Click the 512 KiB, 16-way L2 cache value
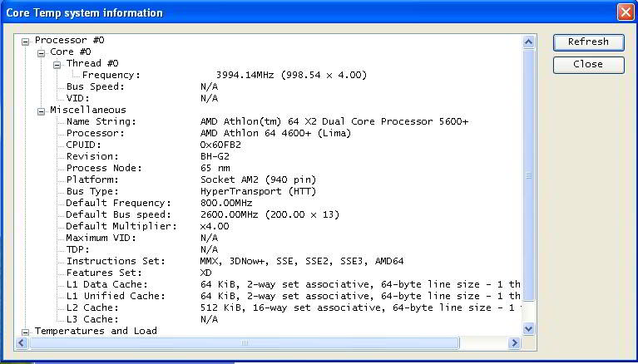 (360, 307)
